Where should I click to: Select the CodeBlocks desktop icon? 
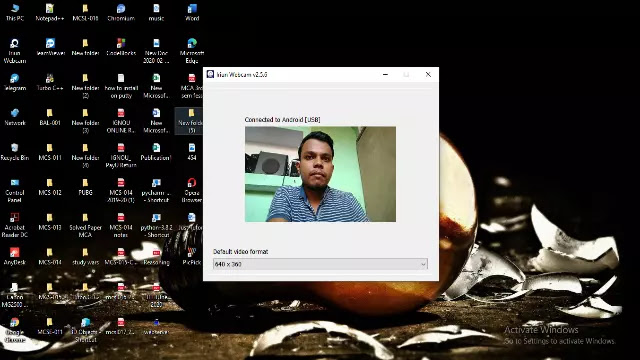click(121, 47)
